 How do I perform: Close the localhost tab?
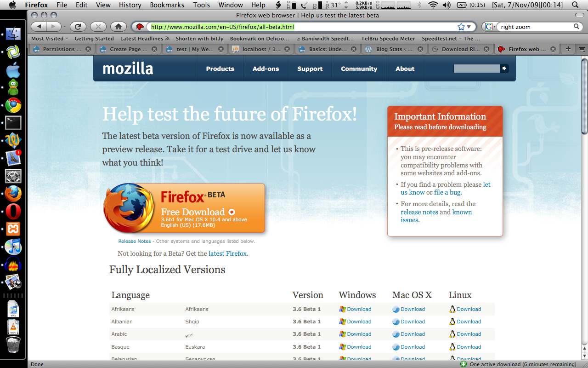[288, 49]
